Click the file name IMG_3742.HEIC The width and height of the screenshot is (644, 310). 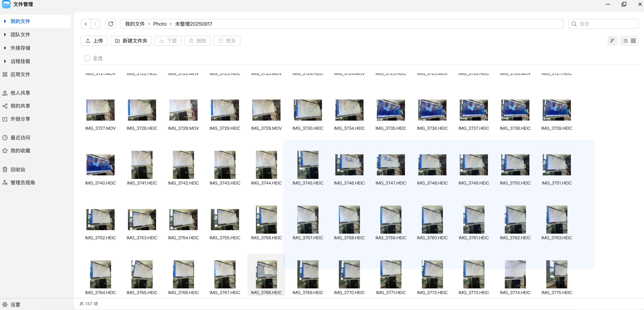183,183
